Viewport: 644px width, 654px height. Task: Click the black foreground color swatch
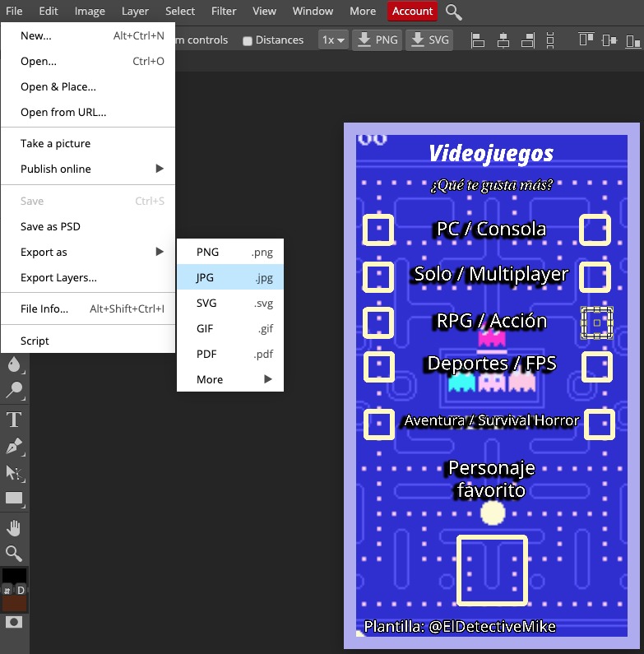[x=14, y=576]
